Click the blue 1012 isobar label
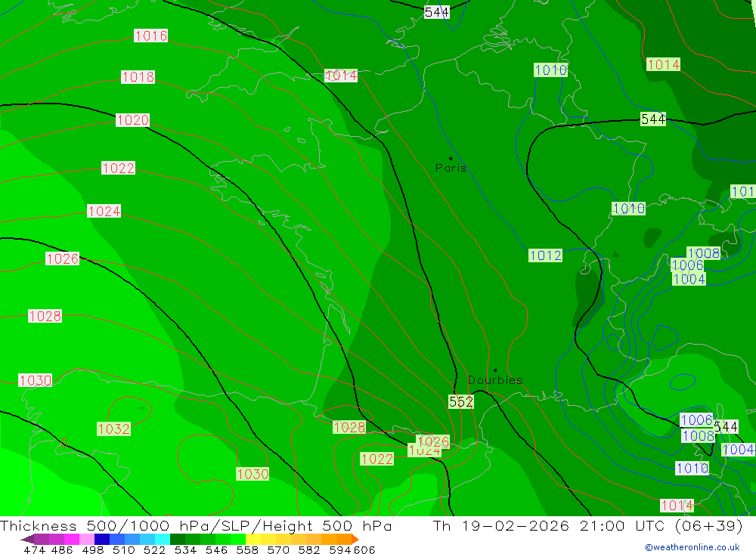This screenshot has height=554, width=756. pyautogui.click(x=545, y=255)
